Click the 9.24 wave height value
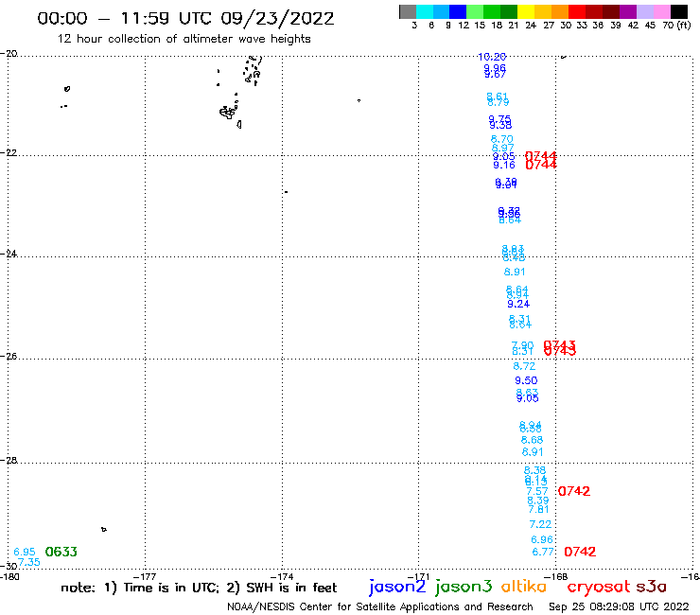700x615 pixels. point(518,304)
